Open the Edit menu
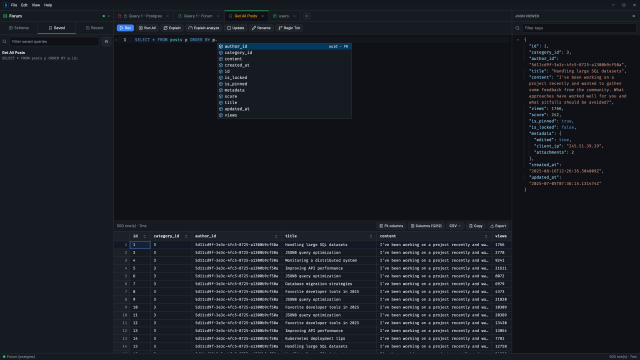 pos(24,5)
